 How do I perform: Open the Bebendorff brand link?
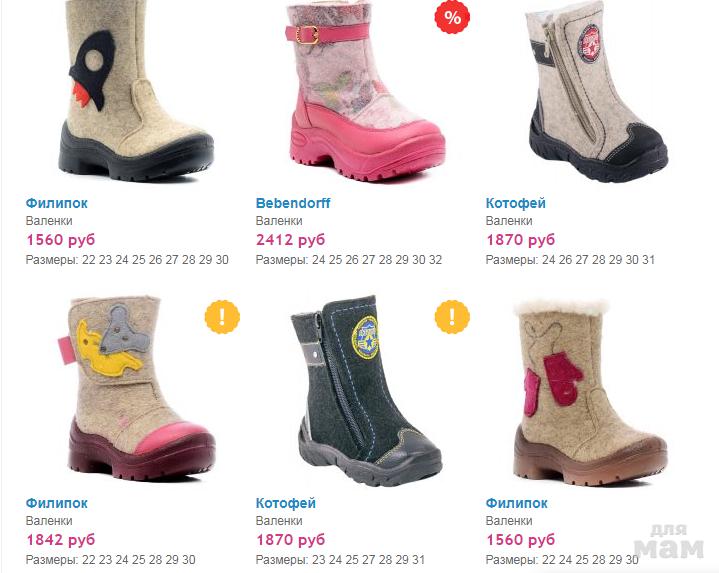[x=293, y=203]
